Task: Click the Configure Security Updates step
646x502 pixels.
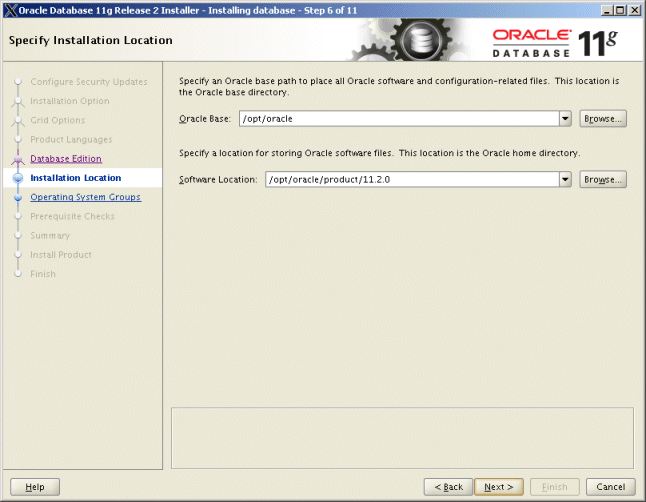Action: [x=89, y=82]
